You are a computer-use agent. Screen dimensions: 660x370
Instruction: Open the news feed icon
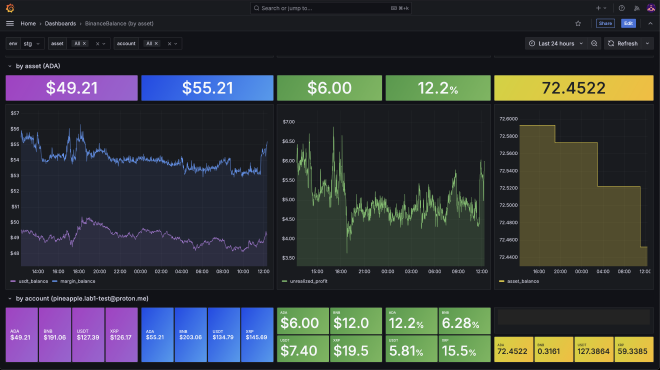pyautogui.click(x=636, y=8)
